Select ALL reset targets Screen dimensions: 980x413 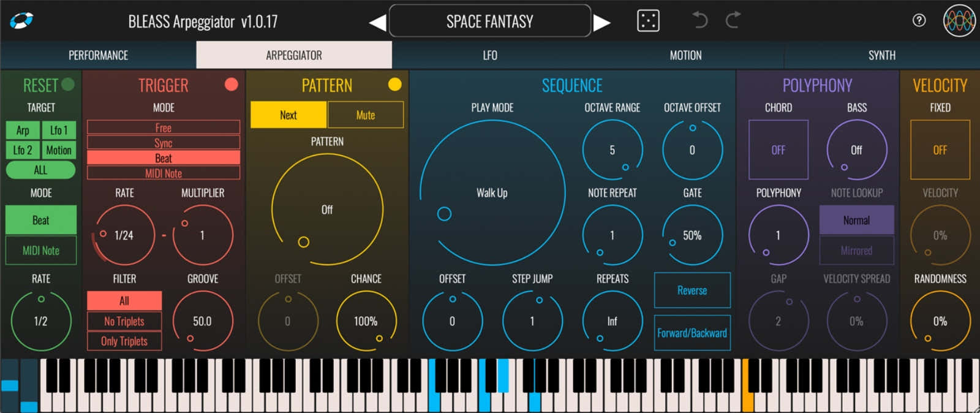tap(40, 170)
